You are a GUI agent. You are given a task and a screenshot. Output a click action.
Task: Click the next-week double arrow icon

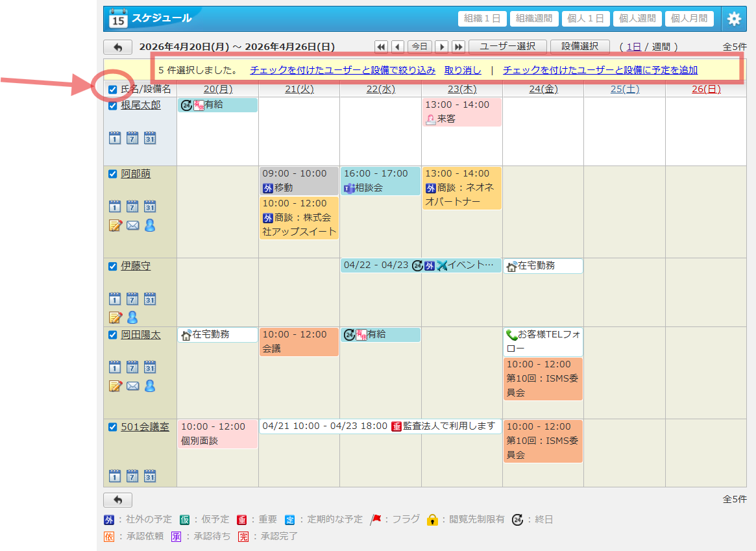point(458,46)
